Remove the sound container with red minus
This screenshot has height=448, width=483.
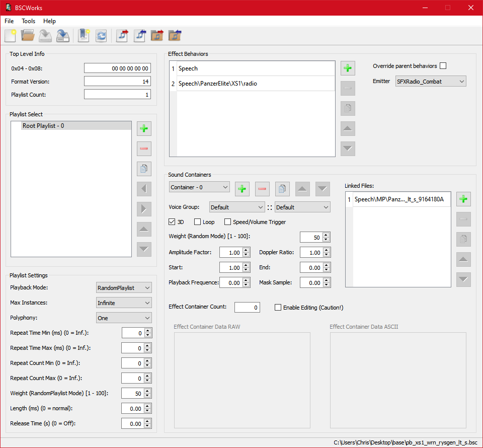262,189
